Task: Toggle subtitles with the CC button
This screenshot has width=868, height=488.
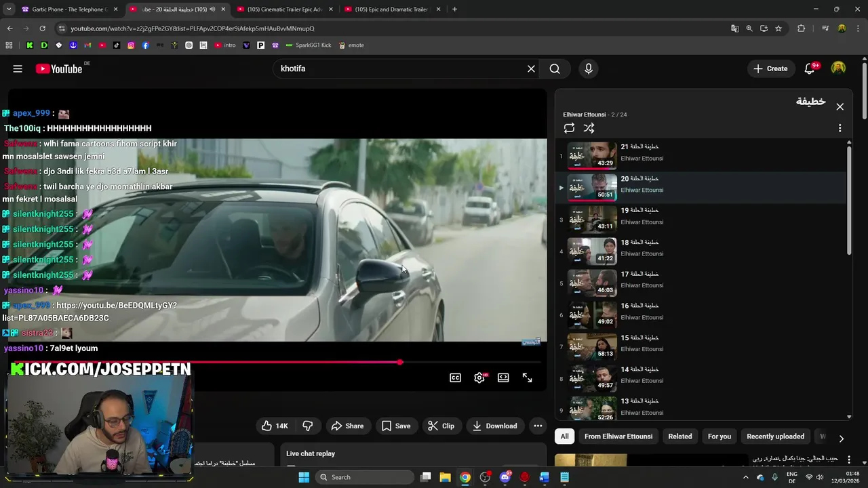Action: [456, 378]
